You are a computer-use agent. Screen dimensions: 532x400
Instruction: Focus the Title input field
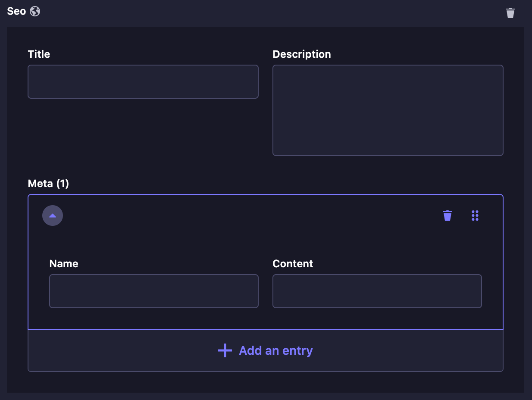pyautogui.click(x=143, y=81)
